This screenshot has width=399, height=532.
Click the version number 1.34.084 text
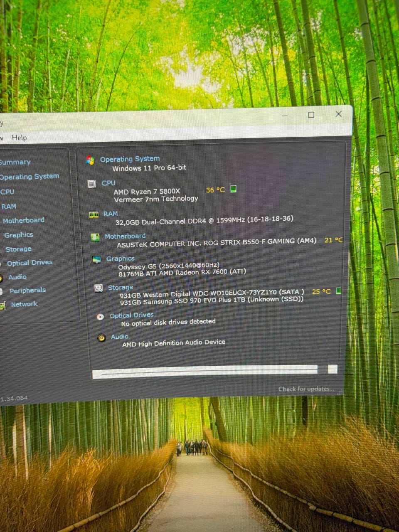pyautogui.click(x=14, y=399)
